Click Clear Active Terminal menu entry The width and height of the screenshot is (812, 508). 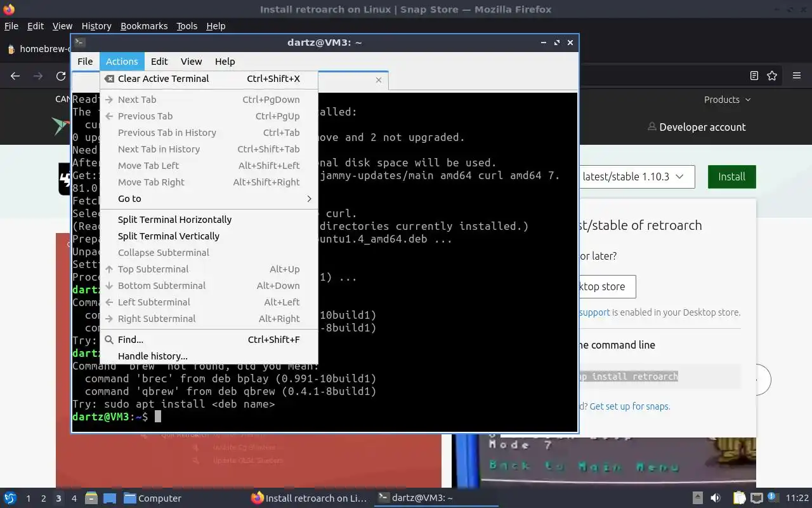209,79
